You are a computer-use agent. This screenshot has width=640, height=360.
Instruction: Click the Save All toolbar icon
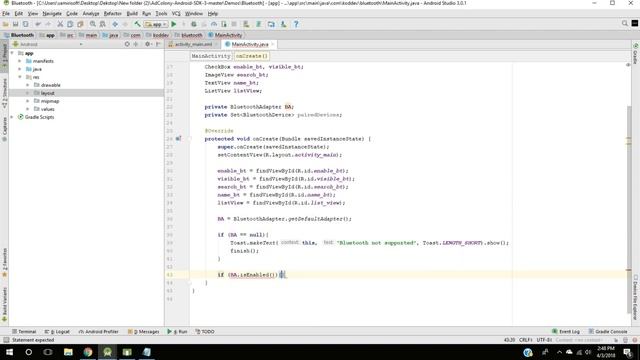pyautogui.click(x=16, y=24)
